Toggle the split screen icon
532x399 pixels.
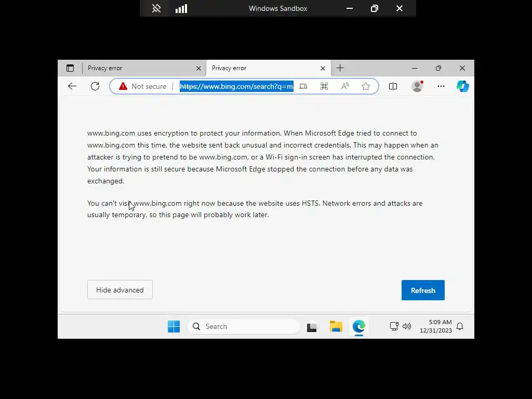393,86
